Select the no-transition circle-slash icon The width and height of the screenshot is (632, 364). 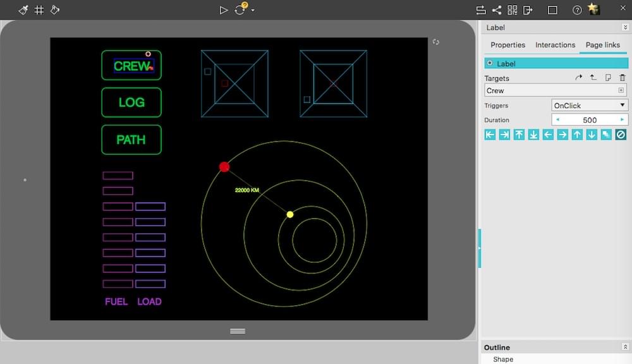point(621,135)
